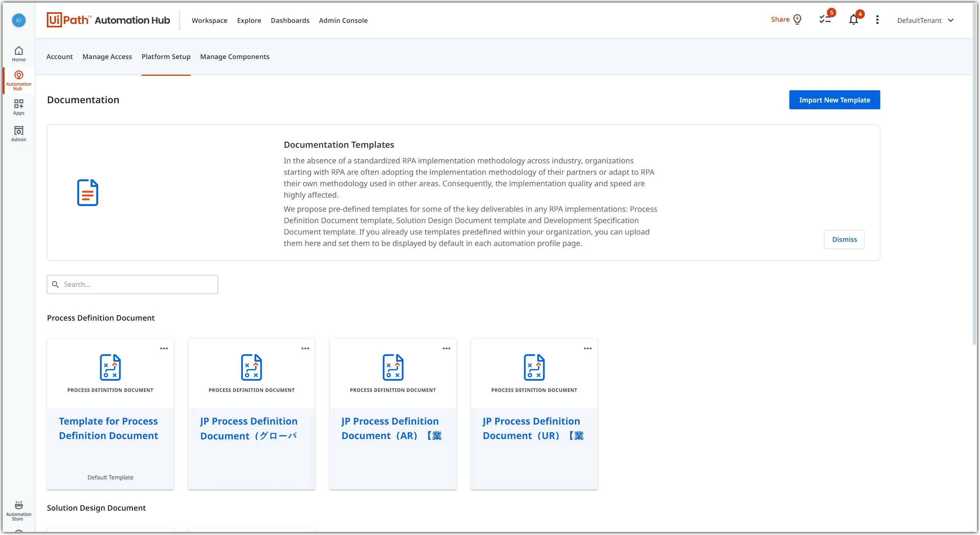Click the document icon on JP (グローバ card
This screenshot has width=980, height=535.
252,367
